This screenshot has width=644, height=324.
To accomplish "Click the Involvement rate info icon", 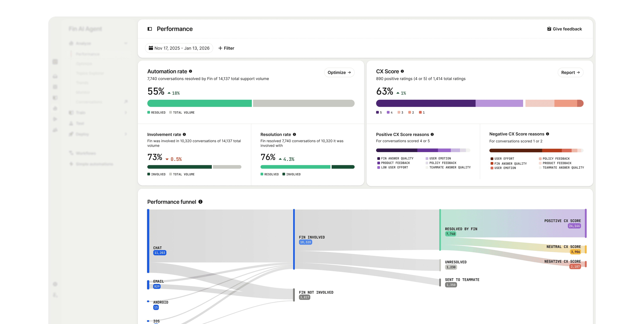I will [x=184, y=134].
